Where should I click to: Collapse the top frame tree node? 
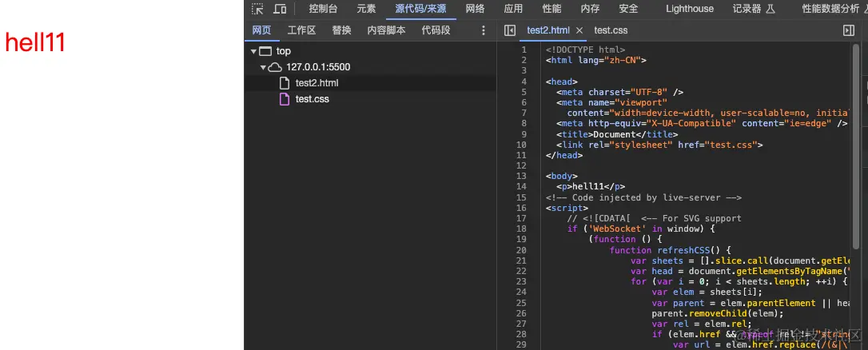[253, 51]
